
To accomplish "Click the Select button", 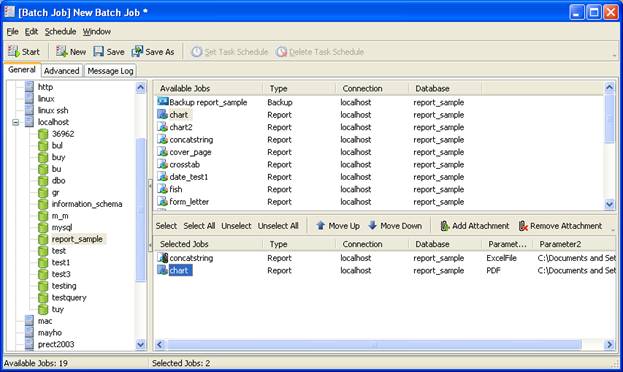I will (166, 226).
